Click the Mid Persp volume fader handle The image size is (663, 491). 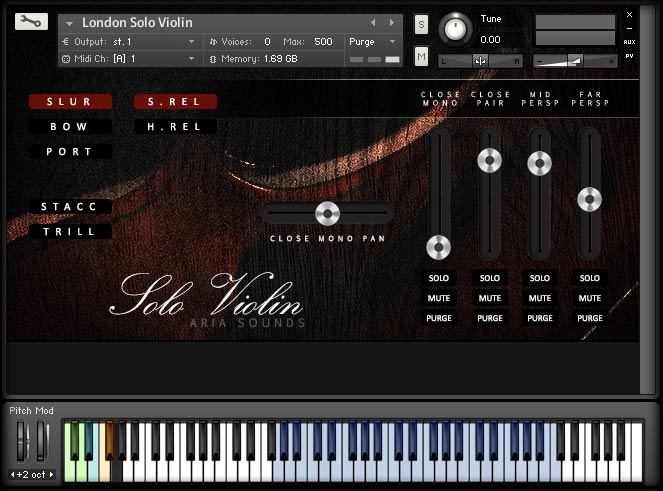(x=540, y=163)
